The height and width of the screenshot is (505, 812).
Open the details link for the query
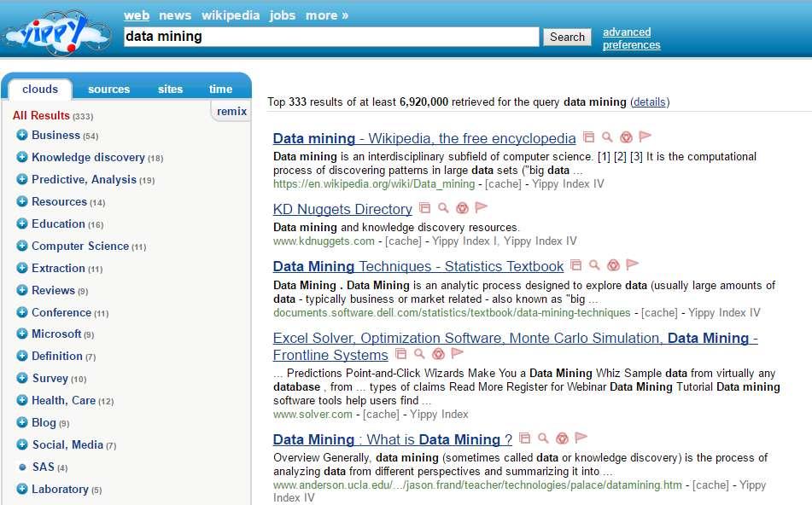click(x=650, y=102)
